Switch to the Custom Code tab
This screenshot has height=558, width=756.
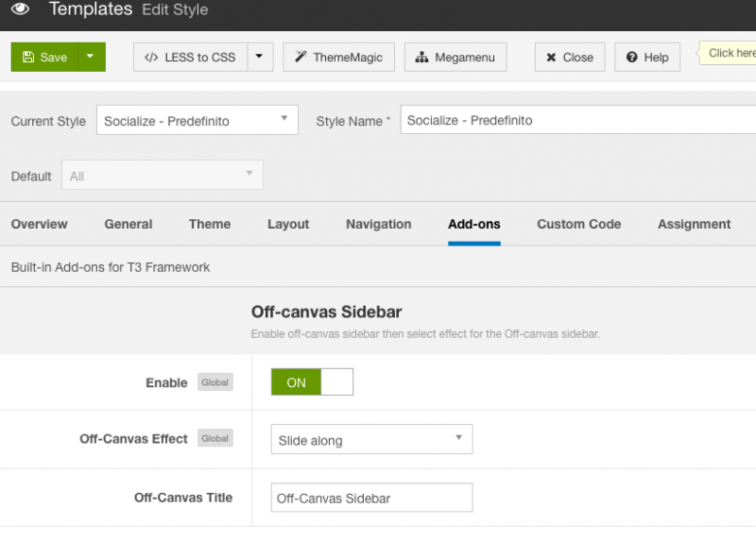[578, 224]
